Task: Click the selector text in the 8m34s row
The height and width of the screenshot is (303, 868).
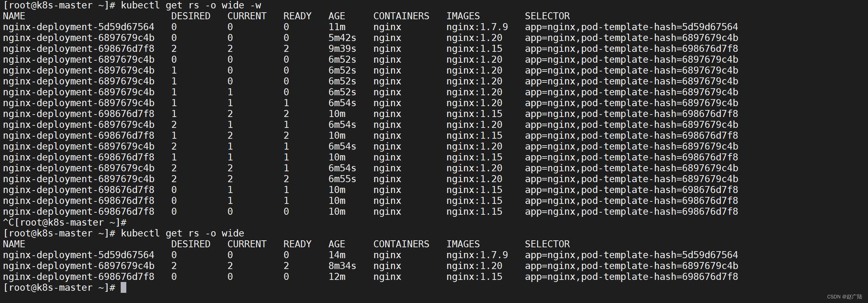Action: [x=632, y=266]
